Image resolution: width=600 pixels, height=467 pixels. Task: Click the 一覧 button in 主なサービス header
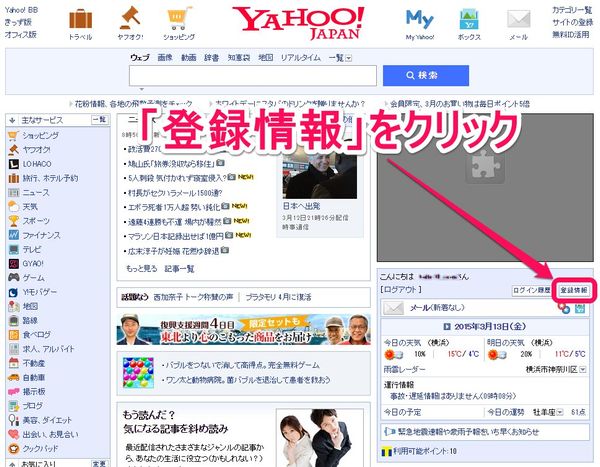(x=99, y=120)
